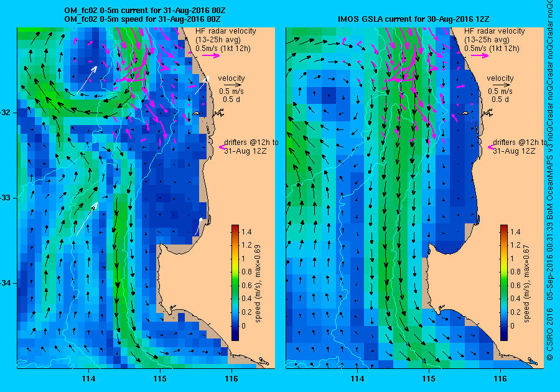Click the 0.8 tick on left color bar
The height and width of the screenshot is (392, 560).
coord(246,272)
